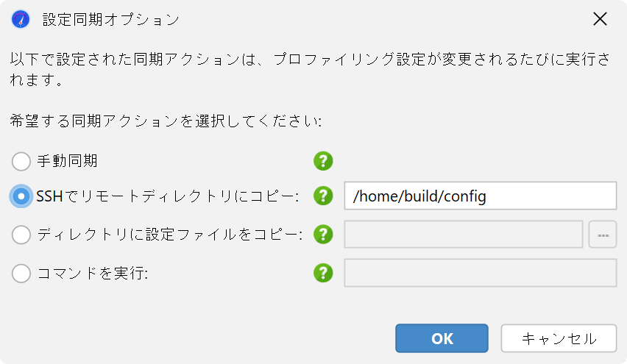Click the ディレクトリに設定ファイルをコピー label text
The image size is (627, 364).
tap(170, 235)
